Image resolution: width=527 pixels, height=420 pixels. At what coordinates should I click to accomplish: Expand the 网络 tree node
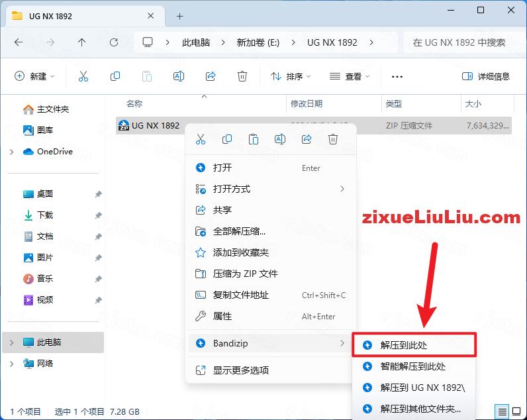tap(12, 364)
